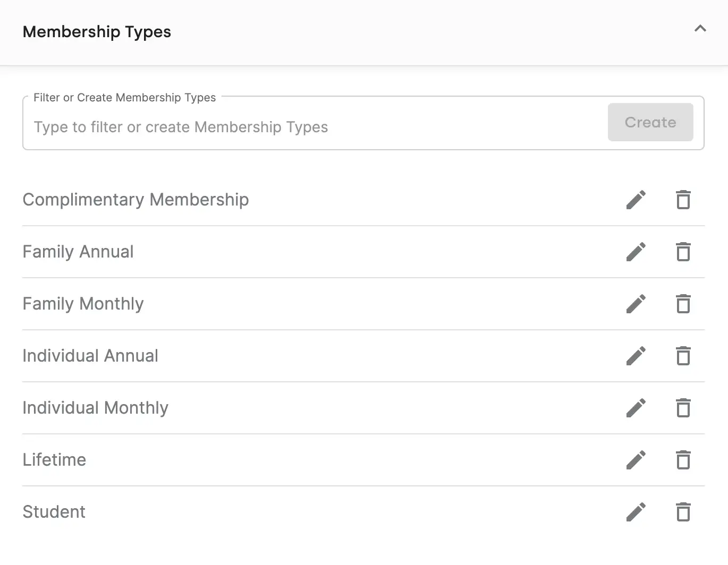
Task: Edit the Individual Annual membership type
Action: (x=636, y=356)
